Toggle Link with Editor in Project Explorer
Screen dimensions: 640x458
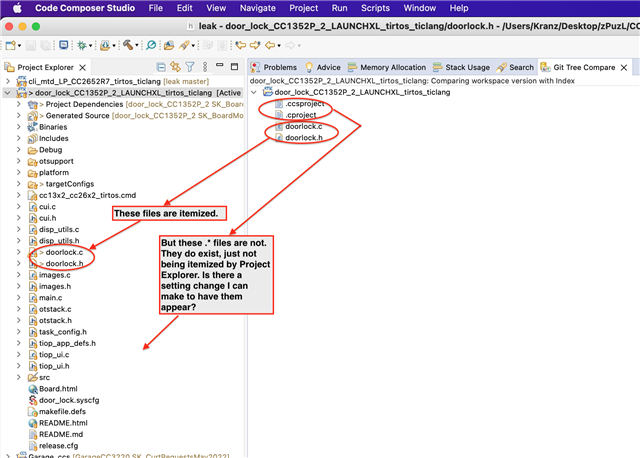click(x=176, y=67)
